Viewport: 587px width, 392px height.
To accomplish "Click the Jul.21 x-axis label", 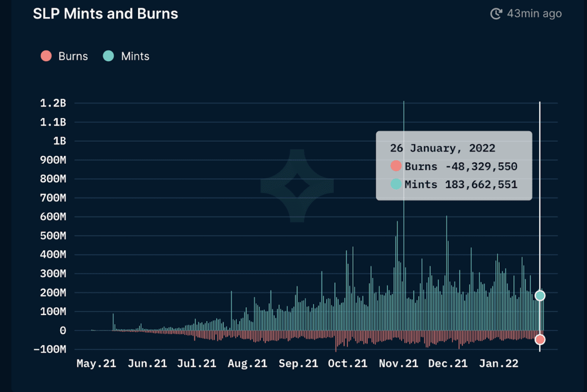I will point(196,364).
